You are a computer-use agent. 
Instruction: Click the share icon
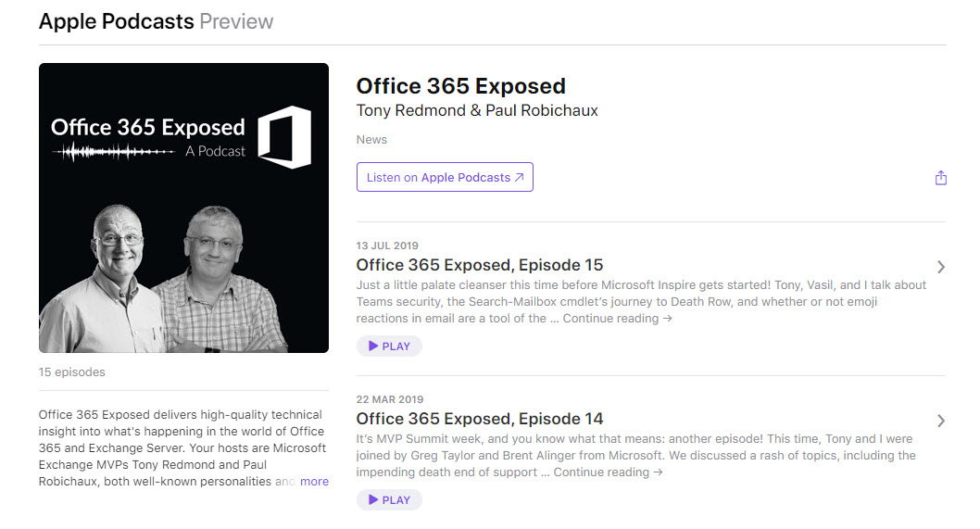tap(940, 178)
